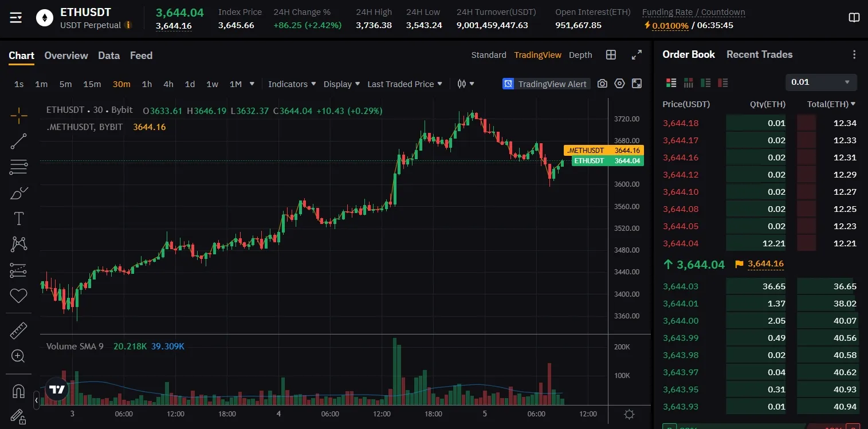Click the heart favorites icon in the toolbar
868x429 pixels.
tap(19, 296)
